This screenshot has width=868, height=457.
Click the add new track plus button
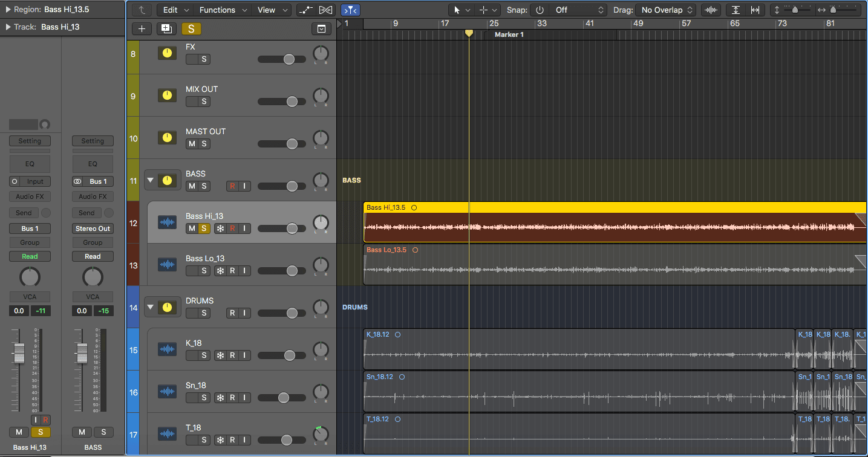tap(142, 29)
